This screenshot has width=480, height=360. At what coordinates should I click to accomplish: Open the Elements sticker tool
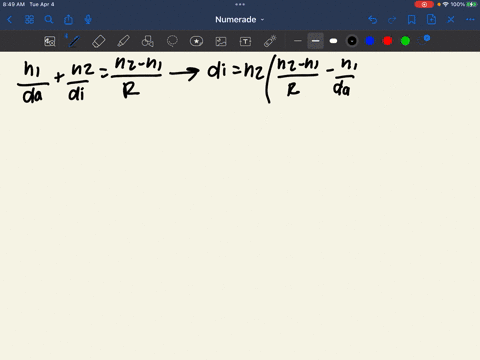click(196, 41)
